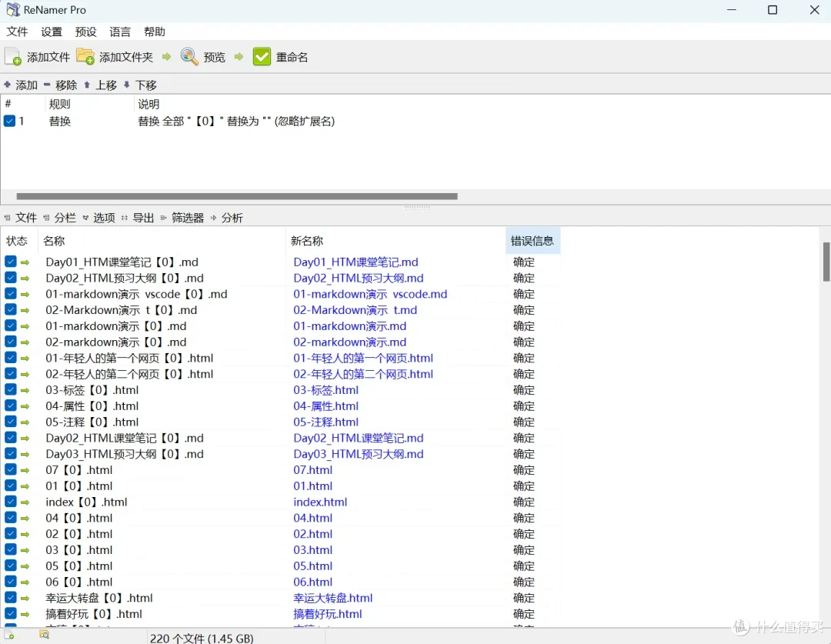Open the 文件 menu in menu bar

(x=17, y=32)
